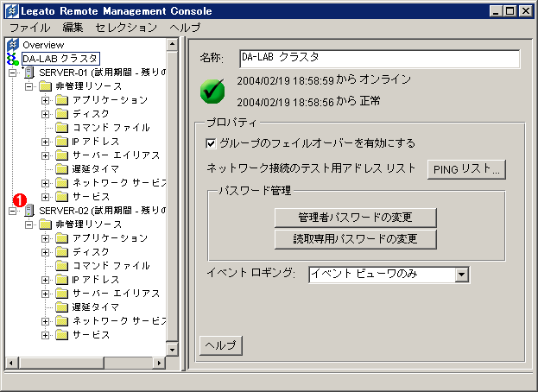Select SERVER-01 (試用期間 label in tree
This screenshot has width=538, height=392.
(85, 73)
